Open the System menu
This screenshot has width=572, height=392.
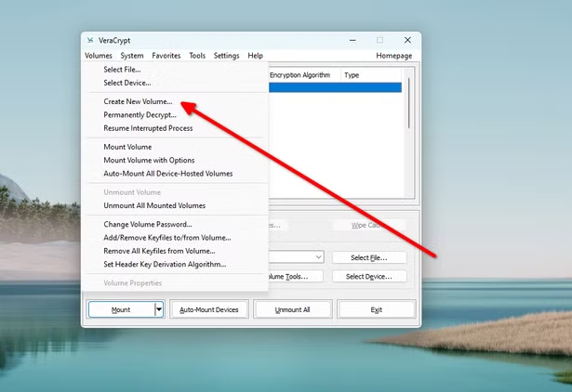coord(132,56)
